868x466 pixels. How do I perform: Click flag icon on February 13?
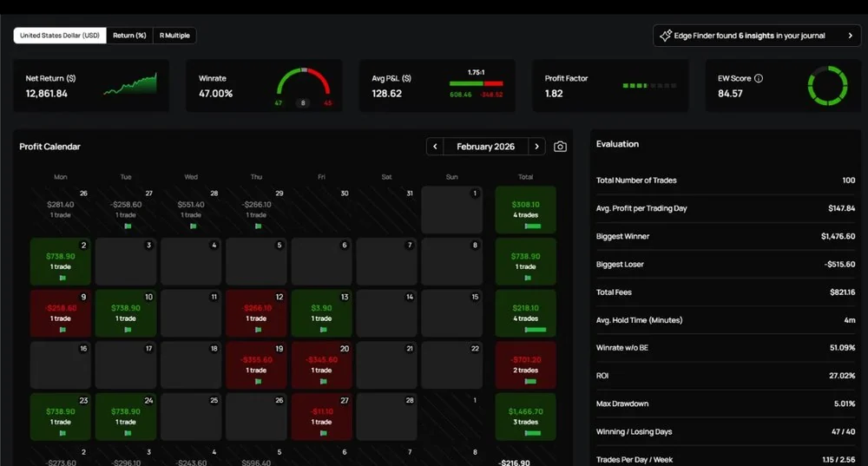pos(324,329)
